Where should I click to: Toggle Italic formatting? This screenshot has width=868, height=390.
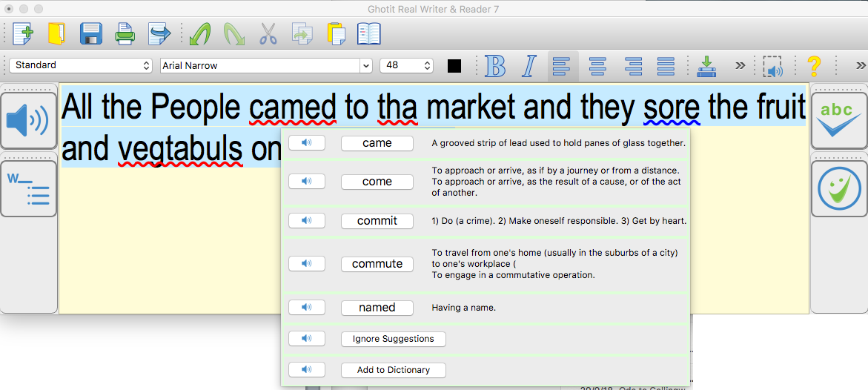[x=529, y=66]
